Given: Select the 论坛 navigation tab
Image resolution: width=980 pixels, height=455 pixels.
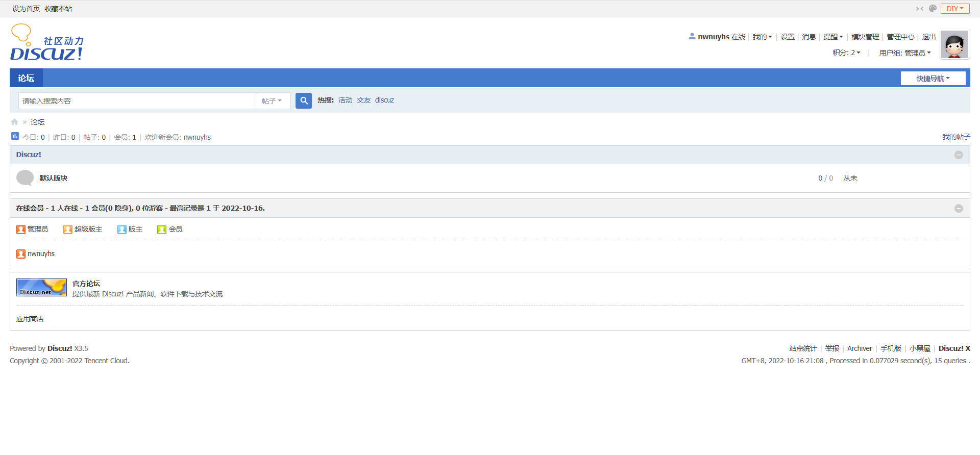Looking at the screenshot, I should click(x=26, y=78).
